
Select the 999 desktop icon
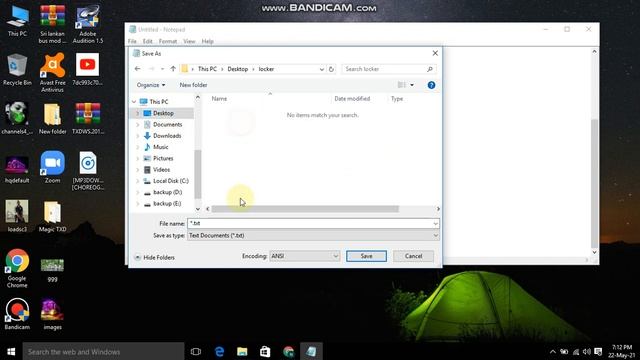(x=52, y=270)
